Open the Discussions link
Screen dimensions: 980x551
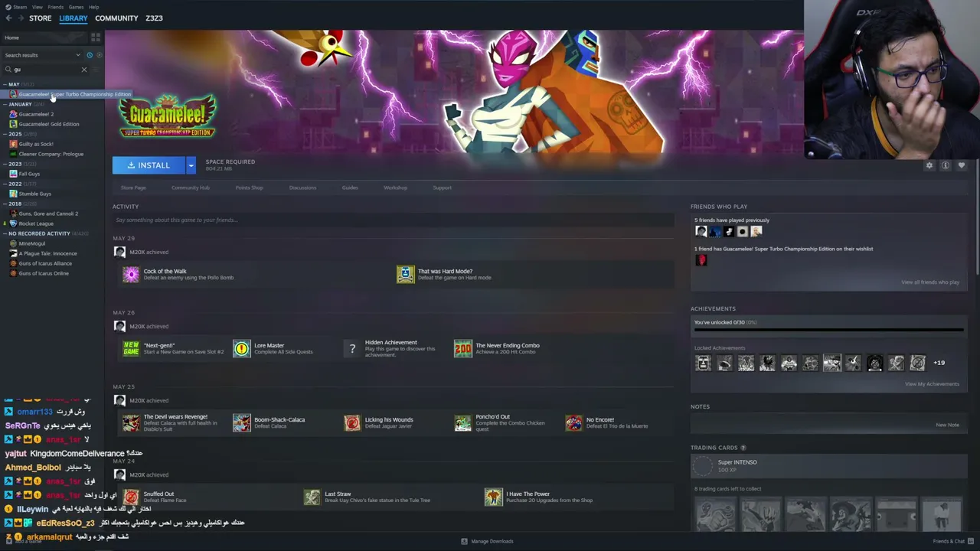coord(302,187)
